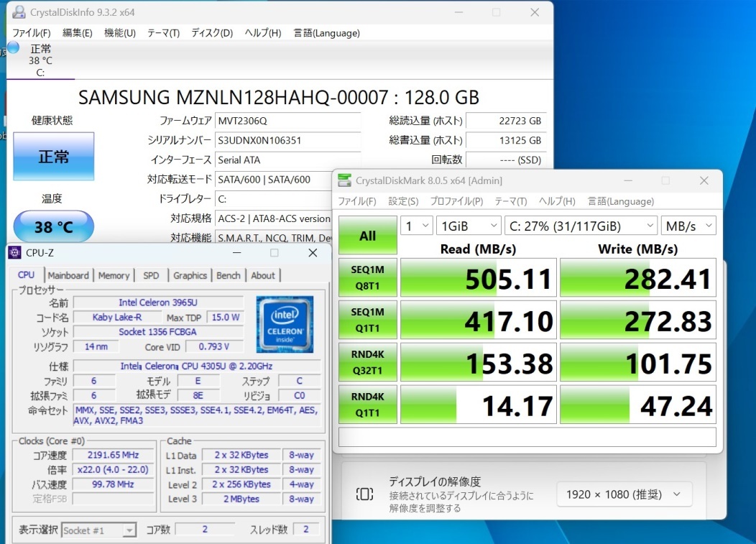The image size is (756, 544).
Task: Switch to the Graphics tab in CPU-Z
Action: (190, 275)
